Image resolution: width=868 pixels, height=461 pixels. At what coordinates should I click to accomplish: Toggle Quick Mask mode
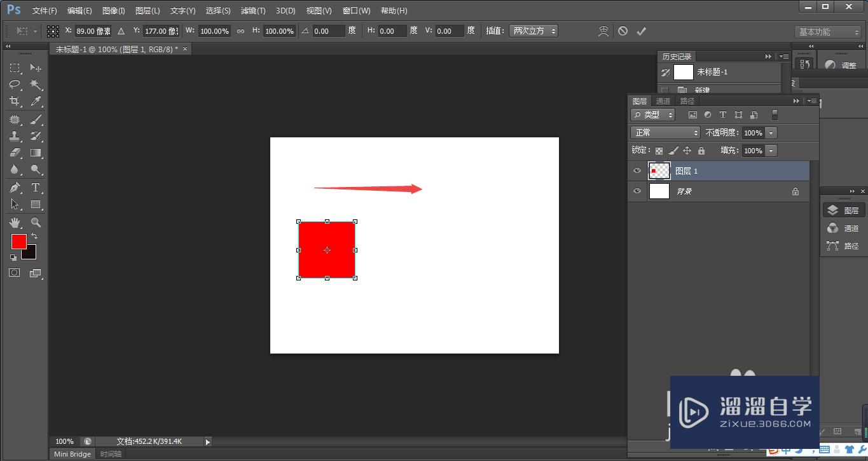[15, 273]
